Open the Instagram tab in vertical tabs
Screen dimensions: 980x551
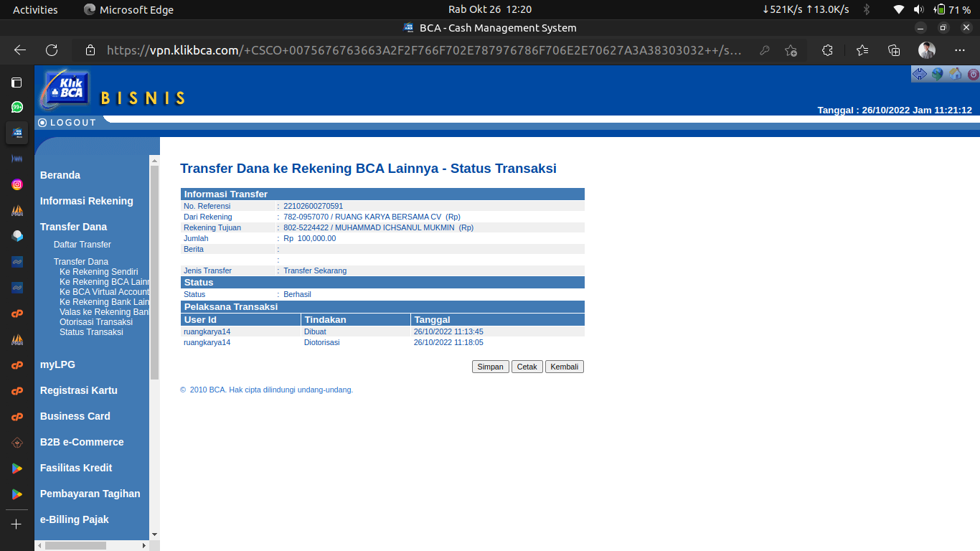click(17, 184)
